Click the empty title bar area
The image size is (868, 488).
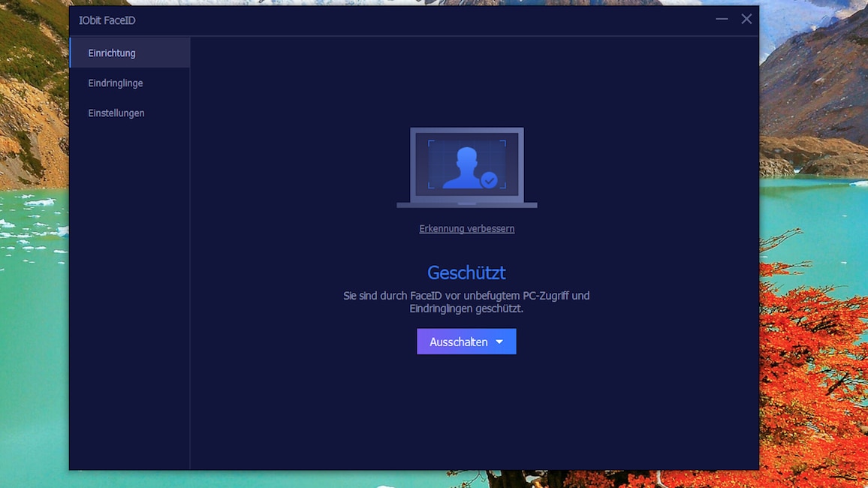pyautogui.click(x=420, y=20)
